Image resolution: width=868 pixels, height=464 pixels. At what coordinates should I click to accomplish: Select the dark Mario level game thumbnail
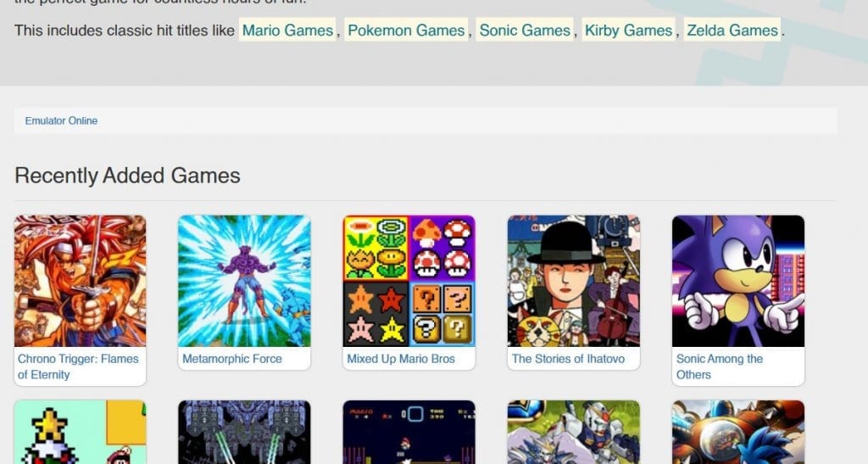point(409,432)
